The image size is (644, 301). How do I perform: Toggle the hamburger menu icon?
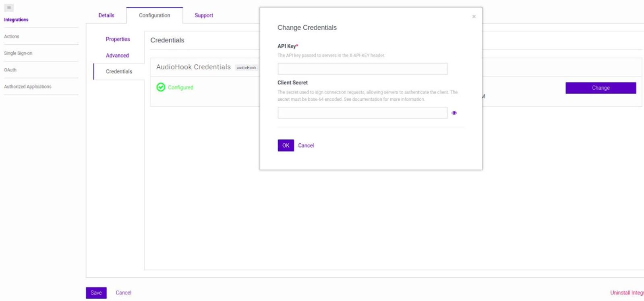[9, 8]
